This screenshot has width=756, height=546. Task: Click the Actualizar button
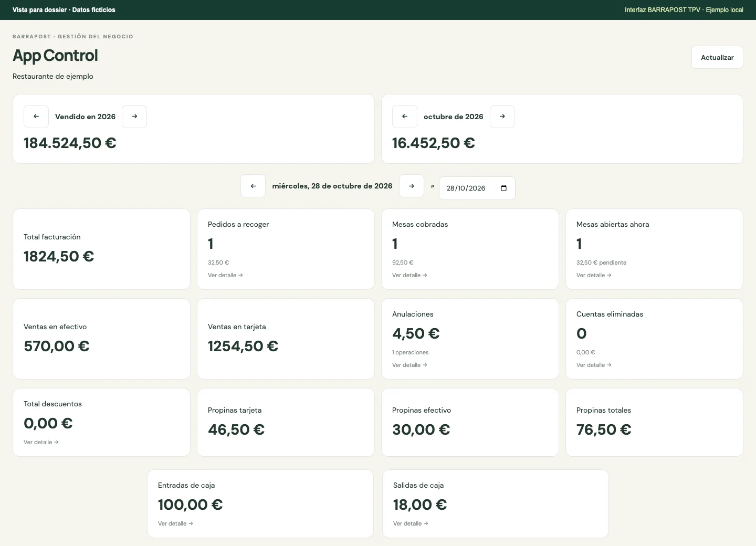(717, 57)
